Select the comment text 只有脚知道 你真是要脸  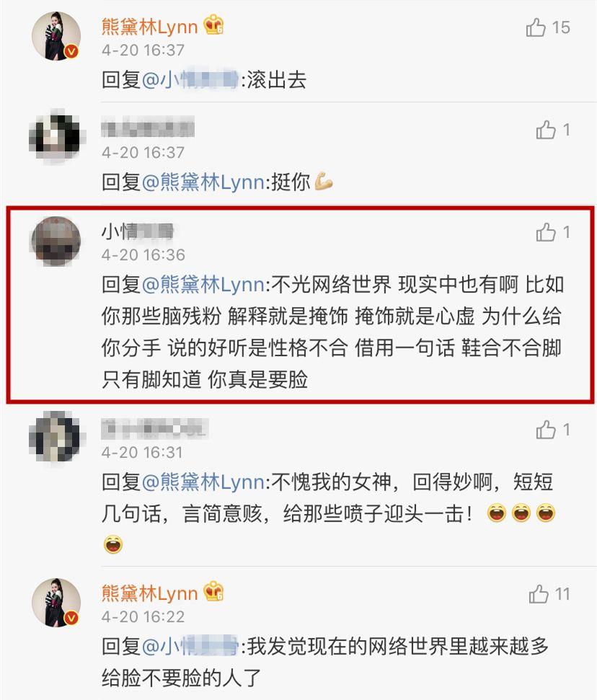click(x=205, y=380)
